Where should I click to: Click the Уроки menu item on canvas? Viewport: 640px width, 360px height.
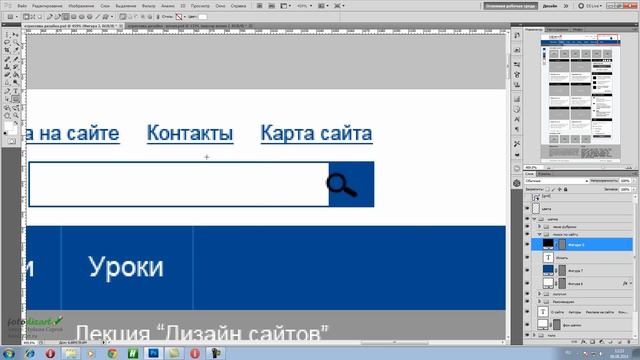(126, 267)
